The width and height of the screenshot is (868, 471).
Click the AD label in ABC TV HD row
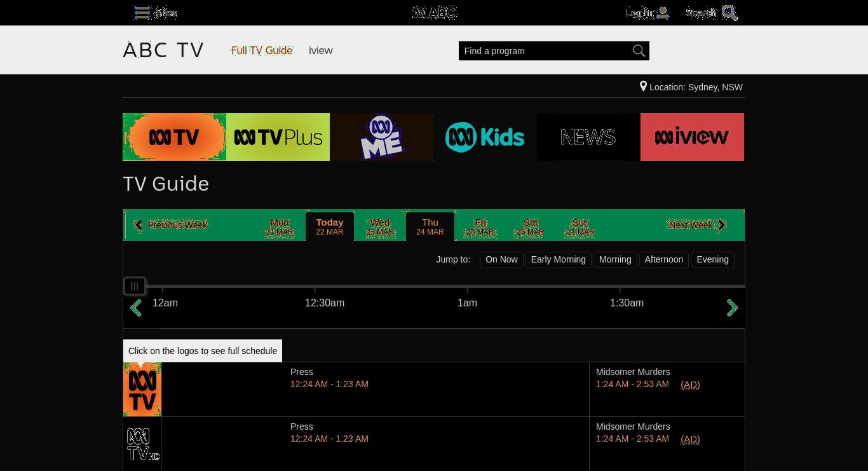coord(690,439)
